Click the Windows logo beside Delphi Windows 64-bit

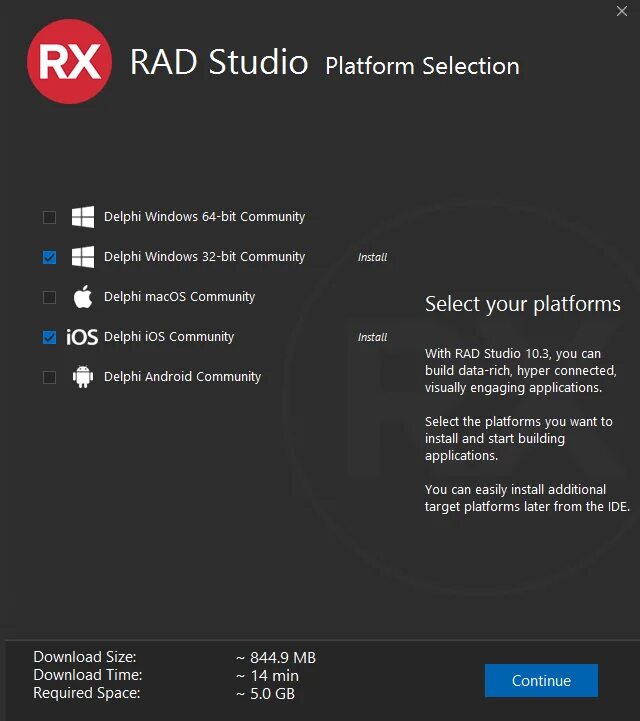pyautogui.click(x=83, y=217)
